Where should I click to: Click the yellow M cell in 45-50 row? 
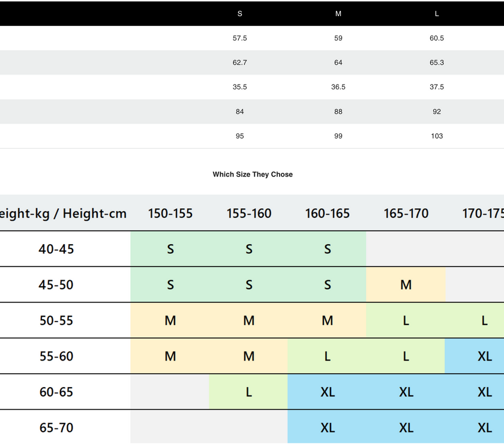406,285
